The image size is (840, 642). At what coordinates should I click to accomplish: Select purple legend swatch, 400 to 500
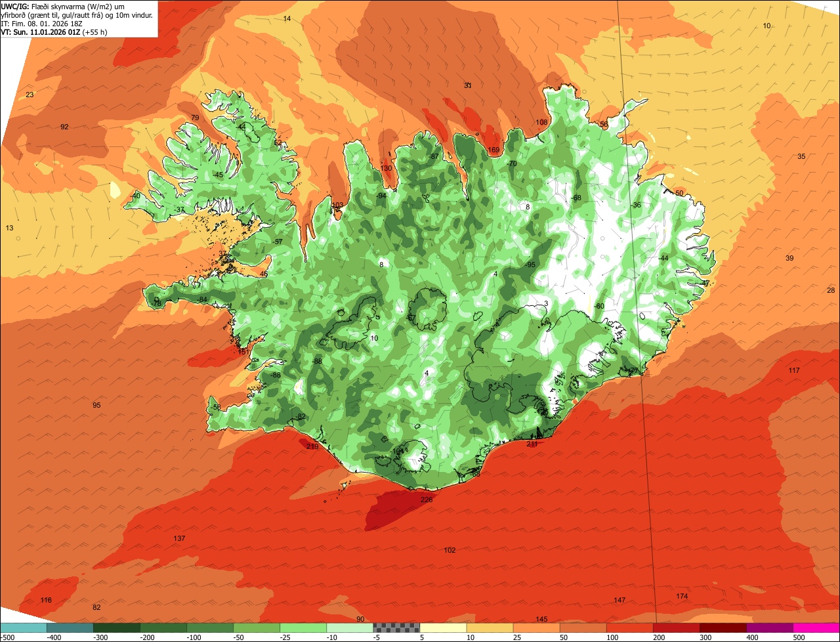(769, 628)
